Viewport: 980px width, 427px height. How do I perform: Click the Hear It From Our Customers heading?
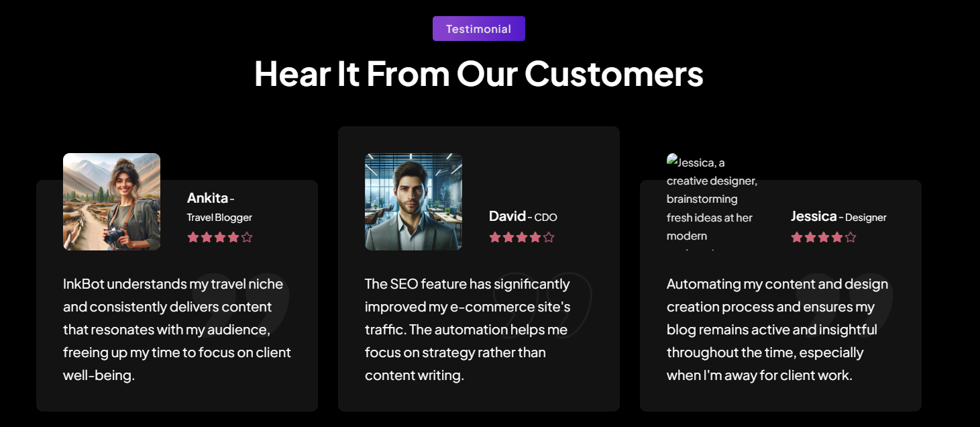tap(479, 73)
